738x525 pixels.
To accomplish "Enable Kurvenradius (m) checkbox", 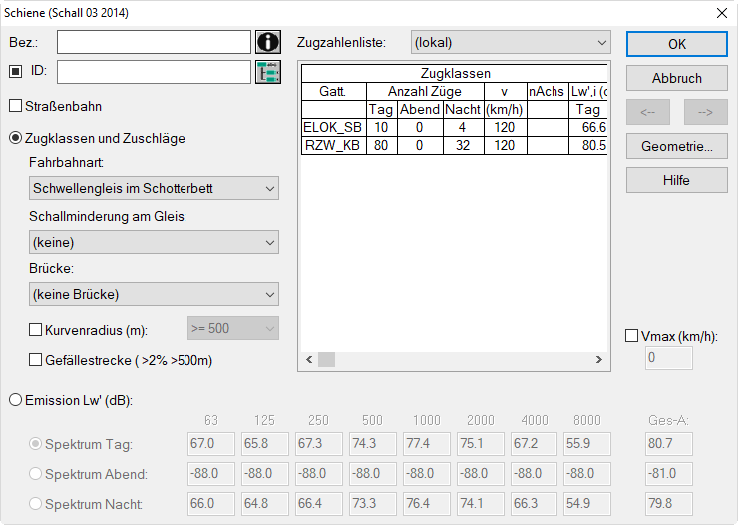I will tap(35, 330).
